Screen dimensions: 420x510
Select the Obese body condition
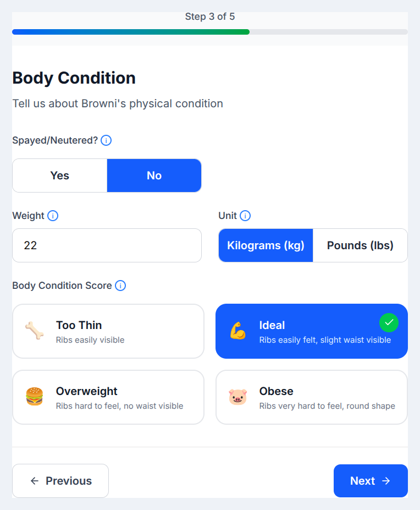click(311, 397)
